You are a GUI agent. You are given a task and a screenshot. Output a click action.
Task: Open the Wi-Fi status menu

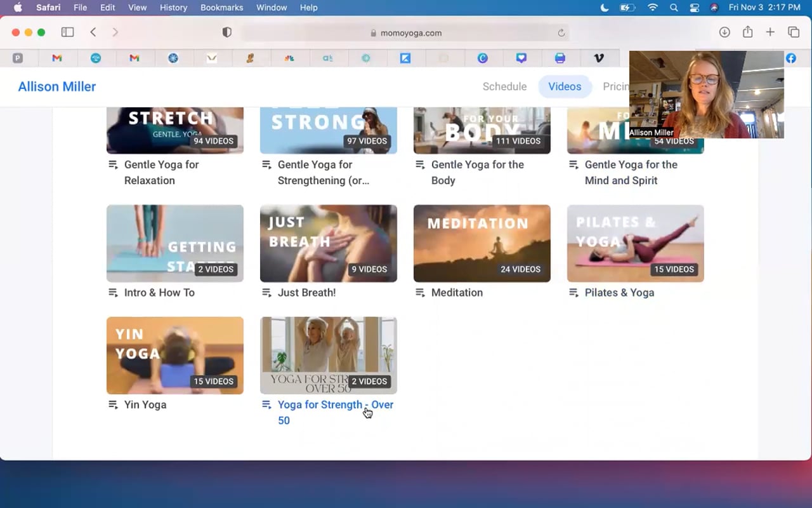click(652, 8)
